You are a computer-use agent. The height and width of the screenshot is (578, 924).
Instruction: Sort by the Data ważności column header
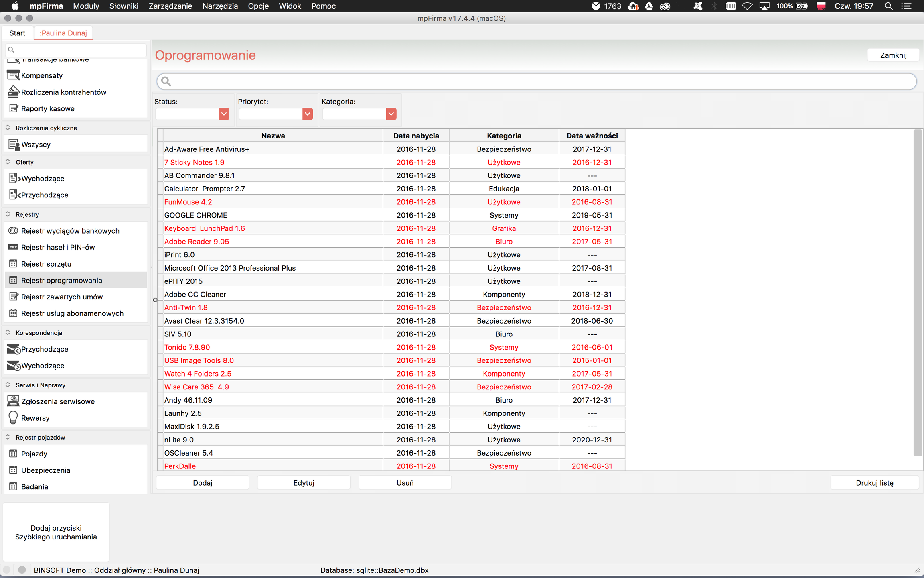pyautogui.click(x=592, y=136)
